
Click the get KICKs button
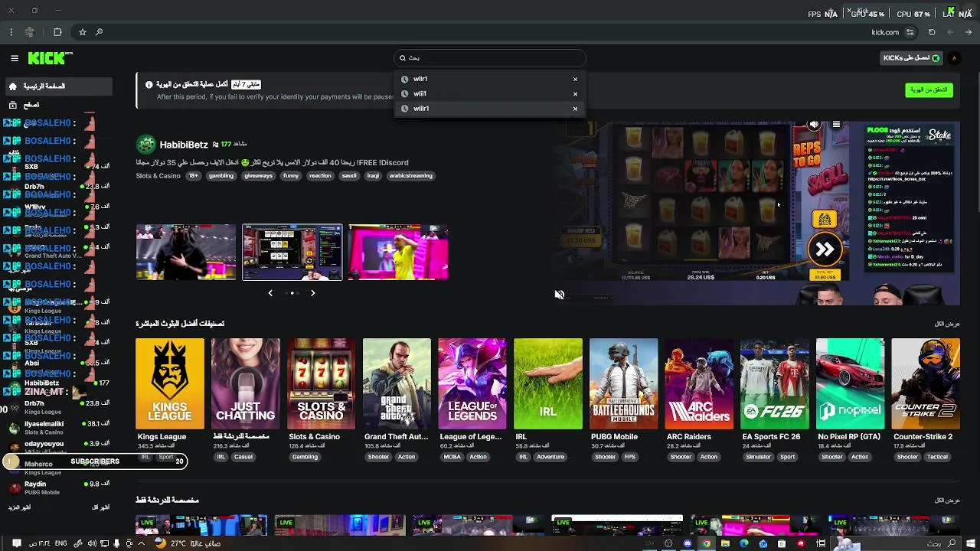click(x=911, y=58)
